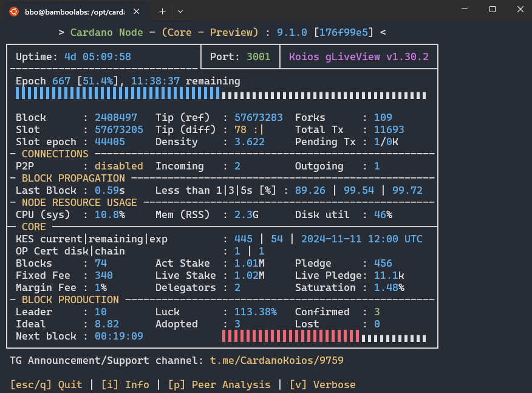
Task: Click the Forks value 109
Action: [383, 117]
